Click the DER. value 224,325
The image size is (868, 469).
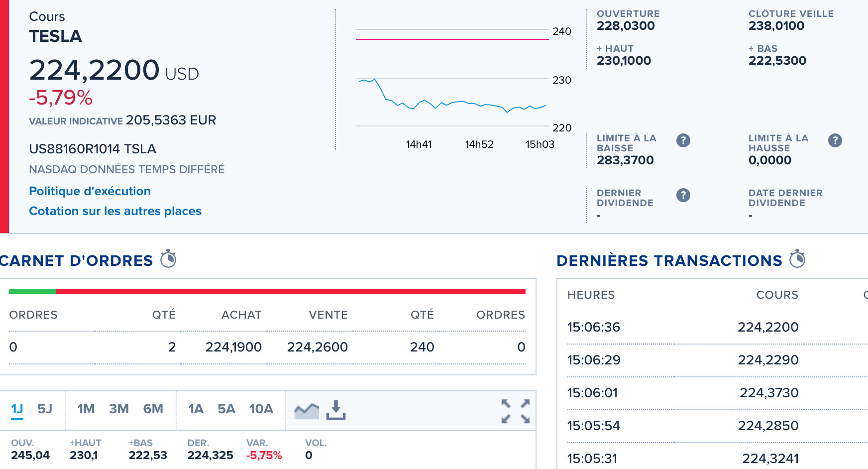pos(211,455)
